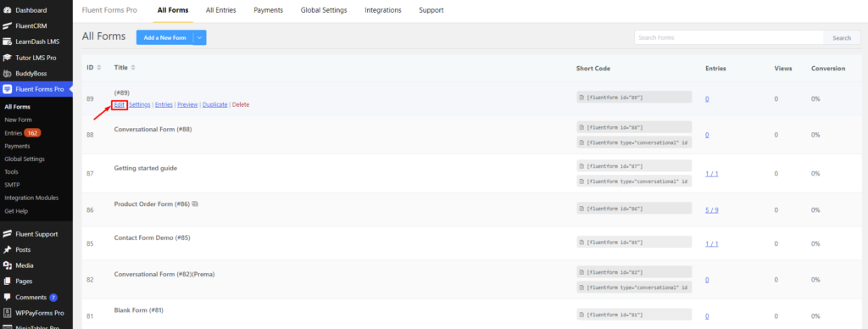This screenshot has height=329, width=868.
Task: Click the WPPayForms Pro sidebar icon
Action: click(x=7, y=313)
